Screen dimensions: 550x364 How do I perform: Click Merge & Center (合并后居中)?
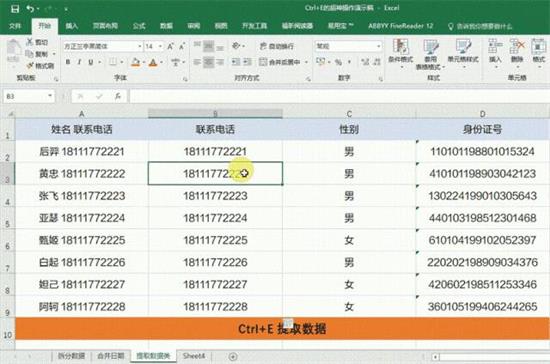(280, 62)
